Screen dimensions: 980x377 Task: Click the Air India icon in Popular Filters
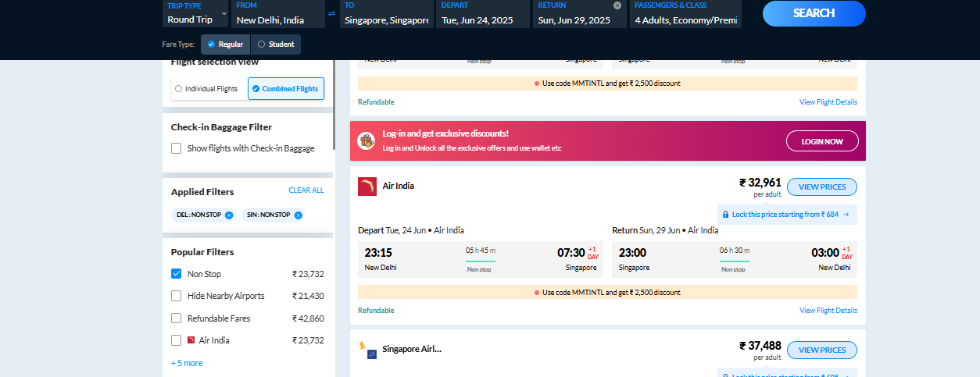click(191, 340)
